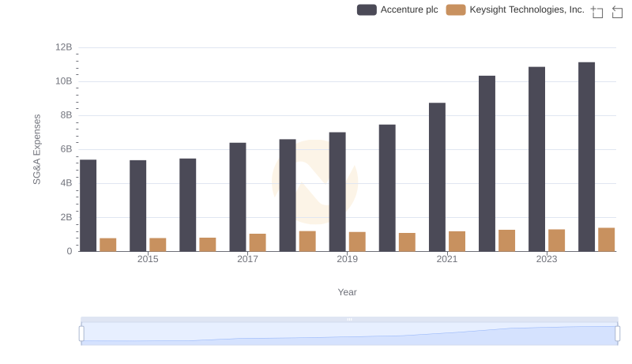Select the 2023 Keysight bar
This screenshot has height=364, width=632.
(x=557, y=240)
